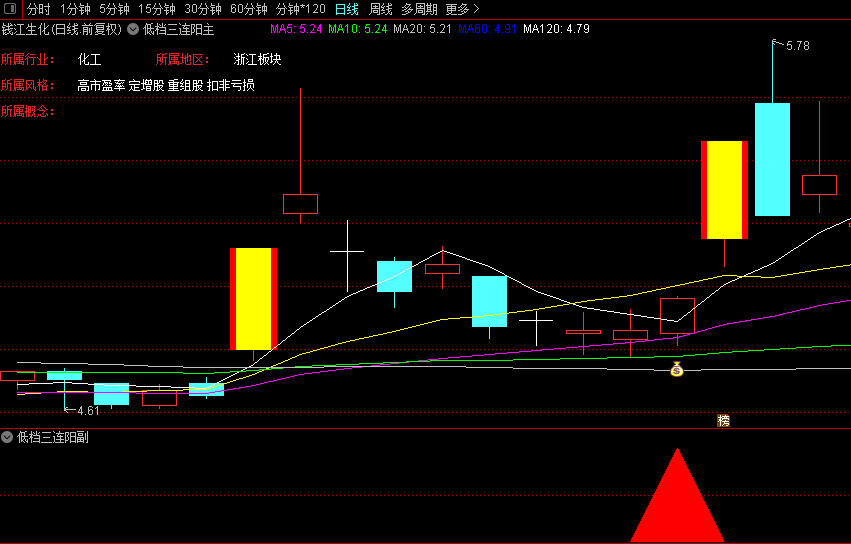This screenshot has width=851, height=544.
Task: Switch to 15分钟 period tab
Action: [157, 9]
